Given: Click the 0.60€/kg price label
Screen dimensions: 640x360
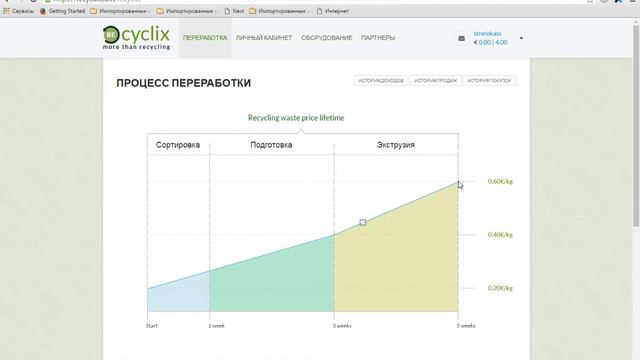Looking at the screenshot, I should [x=500, y=181].
